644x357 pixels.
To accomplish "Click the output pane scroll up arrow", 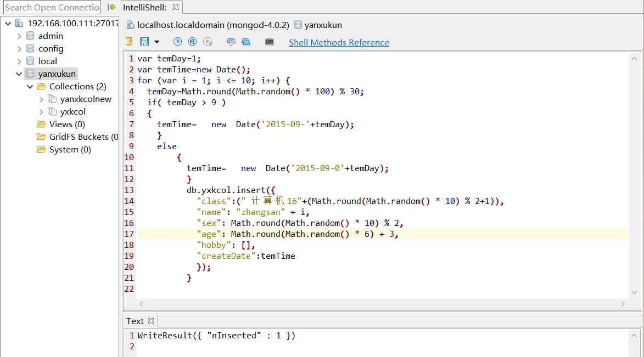I will [x=635, y=336].
